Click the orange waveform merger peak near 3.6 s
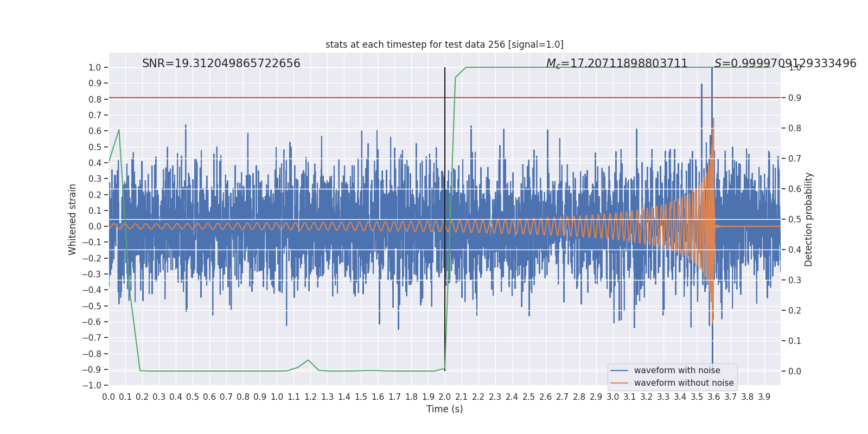 tap(713, 119)
